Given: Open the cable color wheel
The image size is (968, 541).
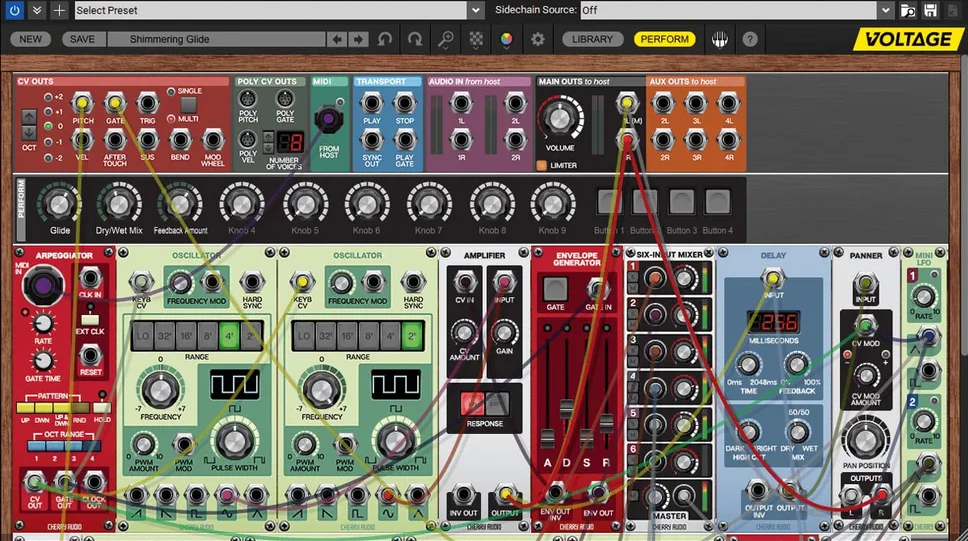Looking at the screenshot, I should coord(507,39).
